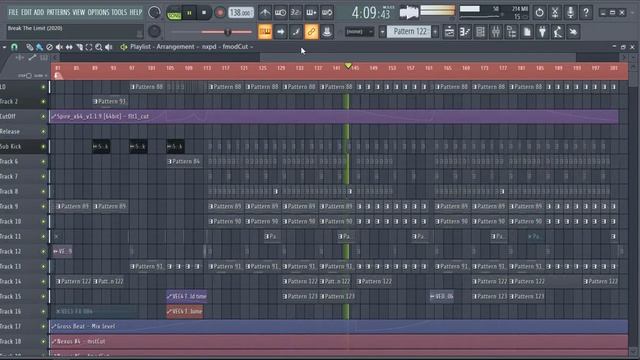Stop playback with the stop button

pos(204,13)
